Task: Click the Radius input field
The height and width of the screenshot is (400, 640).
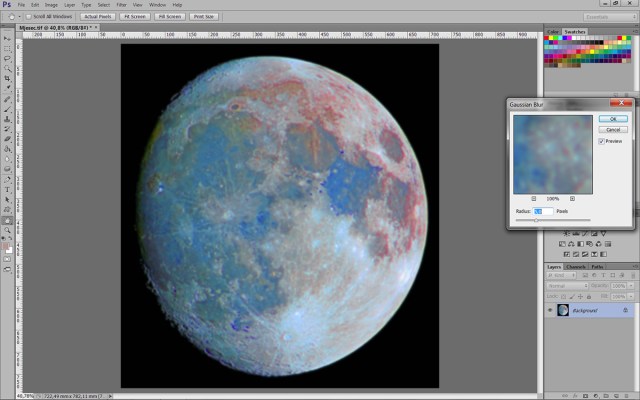Action: click(543, 211)
